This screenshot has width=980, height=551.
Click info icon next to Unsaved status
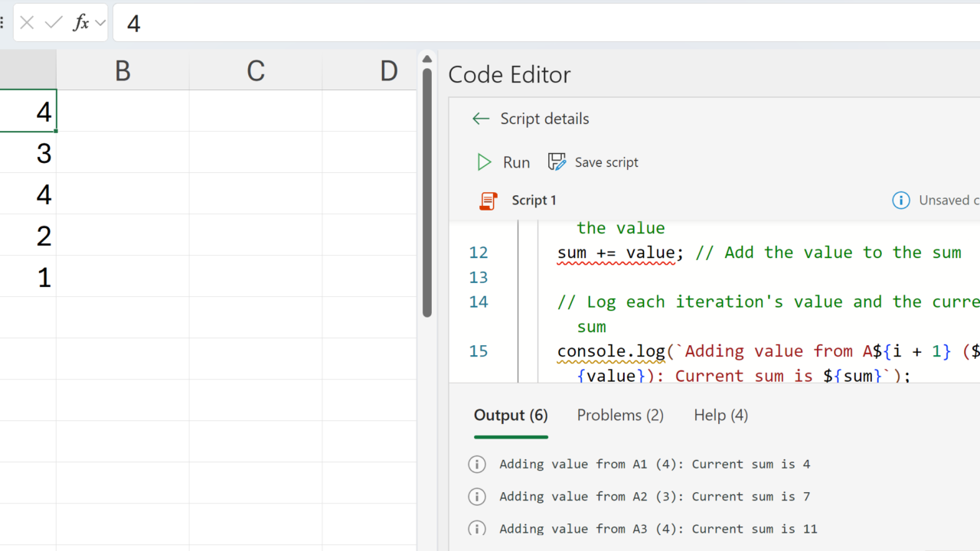(901, 201)
